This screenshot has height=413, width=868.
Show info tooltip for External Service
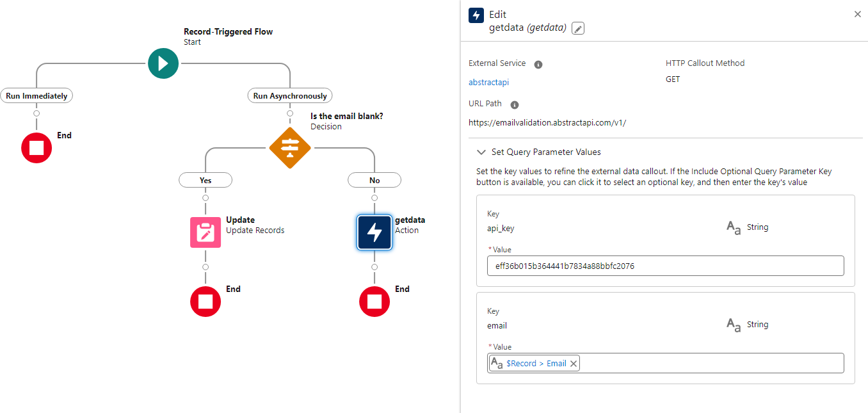pyautogui.click(x=538, y=65)
